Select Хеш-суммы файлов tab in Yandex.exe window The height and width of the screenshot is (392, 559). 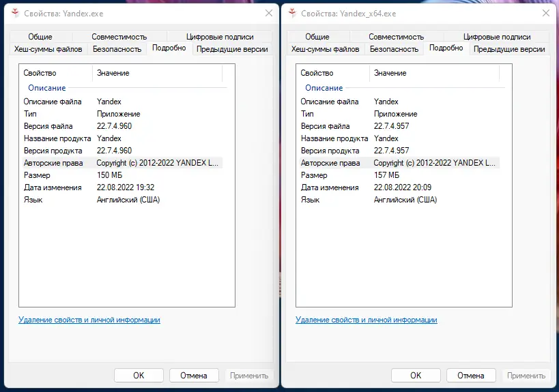click(x=48, y=49)
